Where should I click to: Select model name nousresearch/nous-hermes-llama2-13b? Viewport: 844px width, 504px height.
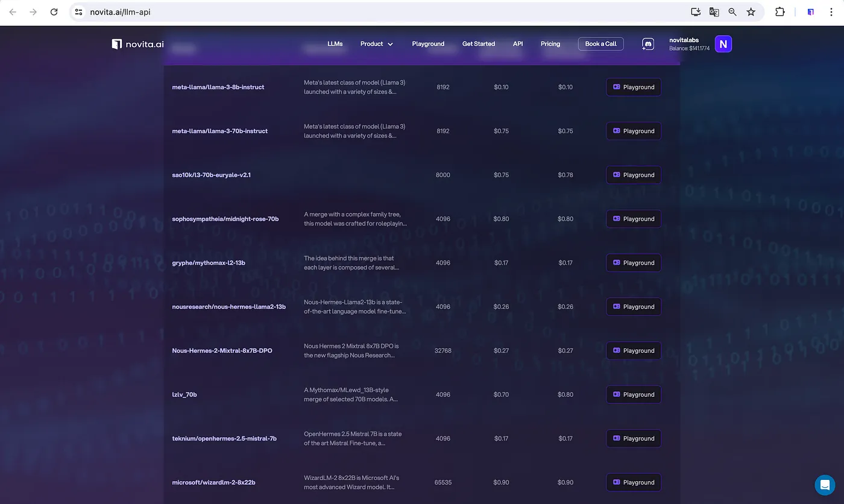click(x=229, y=307)
